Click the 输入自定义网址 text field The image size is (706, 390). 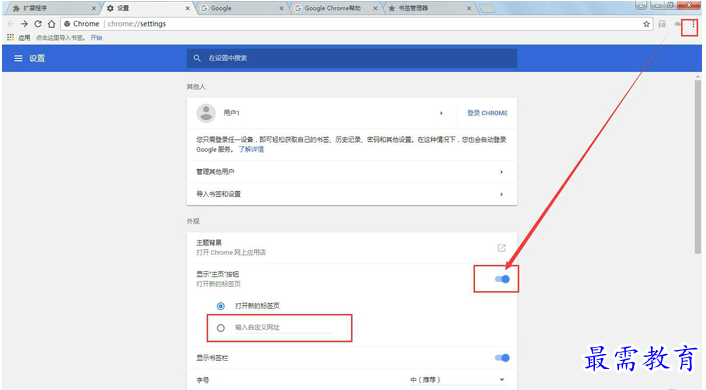click(x=284, y=327)
